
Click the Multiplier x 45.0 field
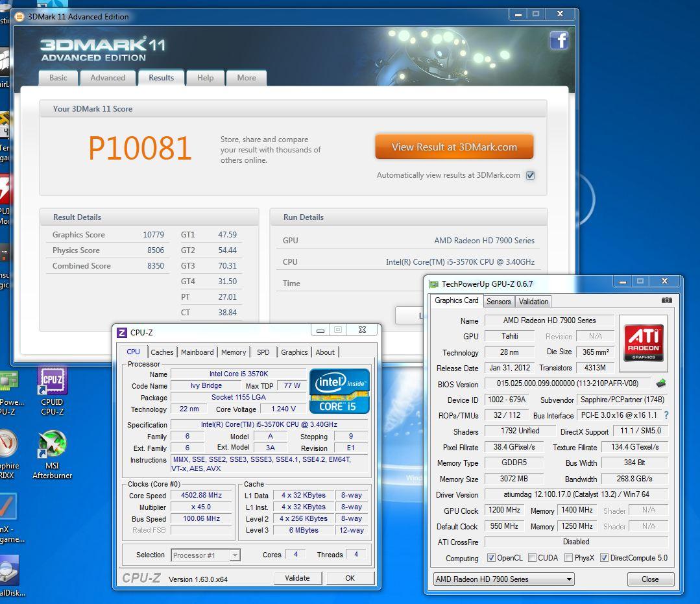pyautogui.click(x=201, y=507)
